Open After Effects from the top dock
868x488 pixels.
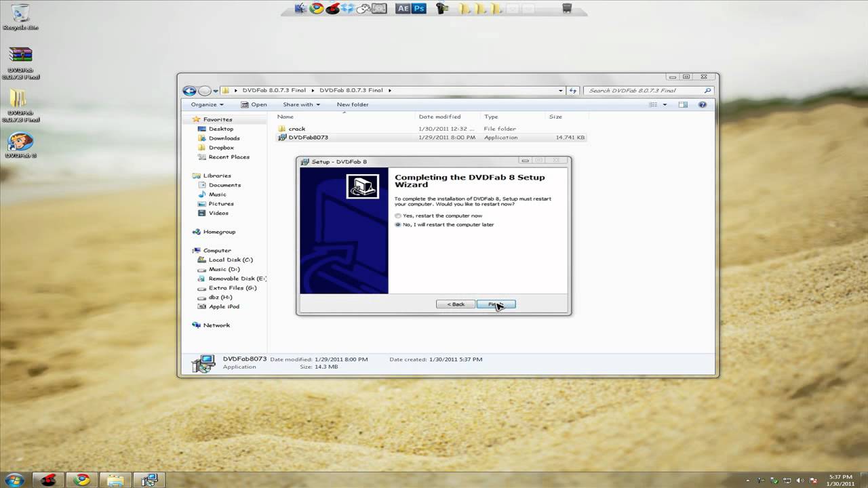402,9
